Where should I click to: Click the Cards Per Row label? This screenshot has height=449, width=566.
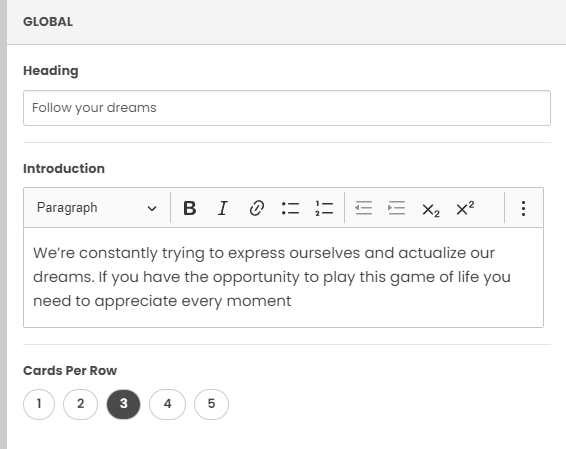click(x=70, y=371)
